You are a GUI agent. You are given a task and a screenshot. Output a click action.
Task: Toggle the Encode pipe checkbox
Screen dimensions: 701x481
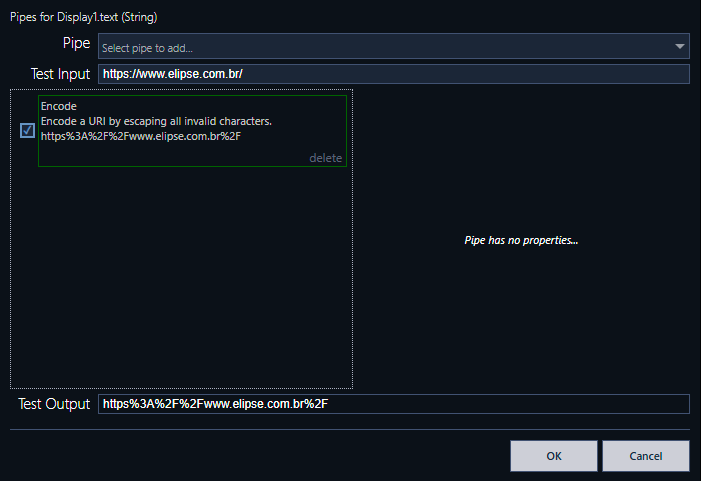28,130
